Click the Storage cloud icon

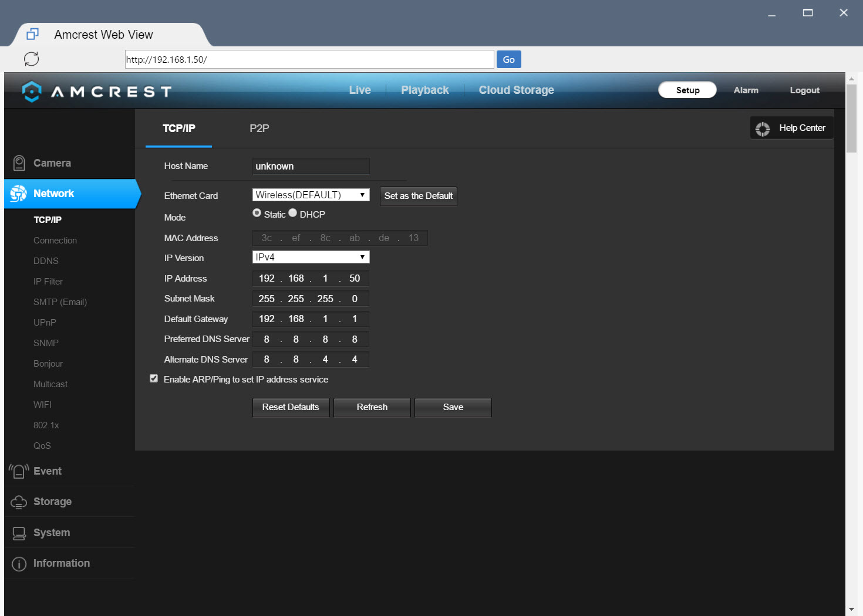click(19, 502)
